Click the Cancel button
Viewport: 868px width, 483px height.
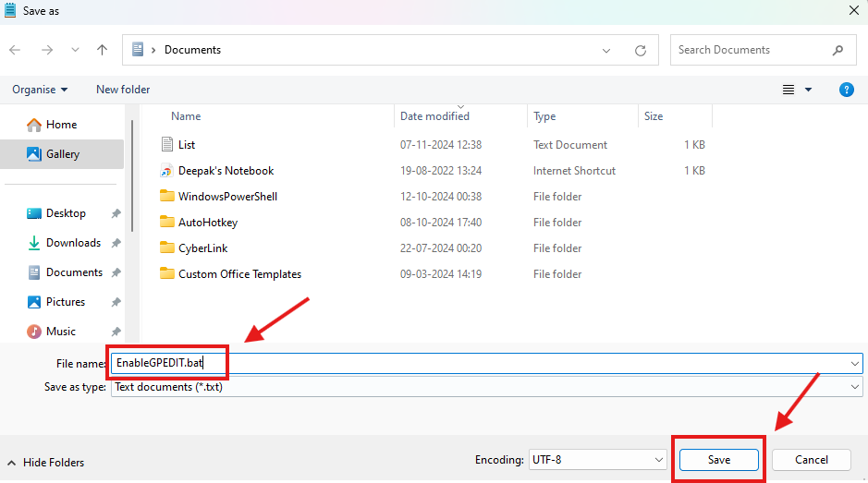click(x=811, y=460)
